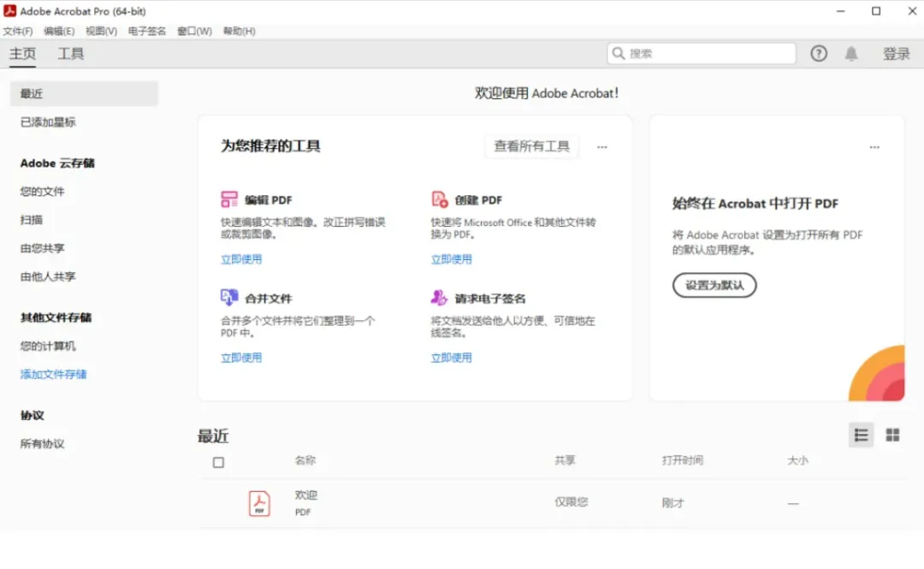Click the Create PDF (创建 PDF) tool icon
924x569 pixels.
pyautogui.click(x=440, y=199)
